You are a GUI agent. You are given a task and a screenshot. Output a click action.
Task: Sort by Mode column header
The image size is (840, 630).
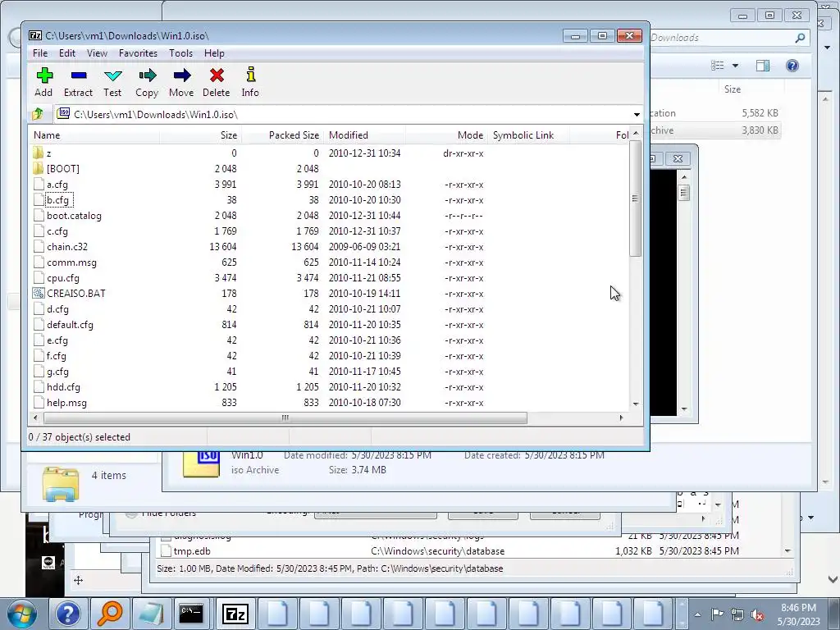(445, 135)
